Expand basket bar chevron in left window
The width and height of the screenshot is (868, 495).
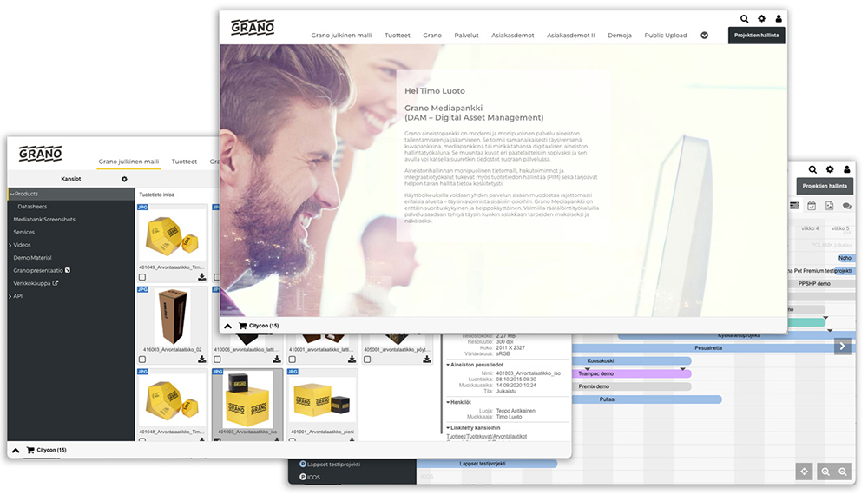click(x=16, y=450)
